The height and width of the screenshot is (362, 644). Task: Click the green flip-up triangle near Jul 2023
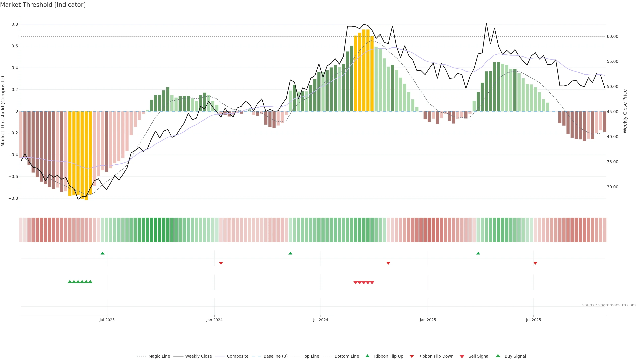pos(102,253)
